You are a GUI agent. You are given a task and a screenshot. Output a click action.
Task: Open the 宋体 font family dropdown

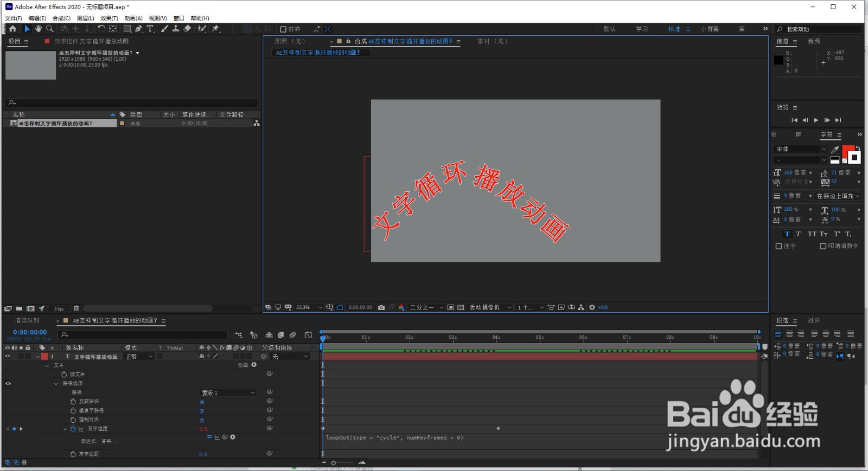point(801,149)
